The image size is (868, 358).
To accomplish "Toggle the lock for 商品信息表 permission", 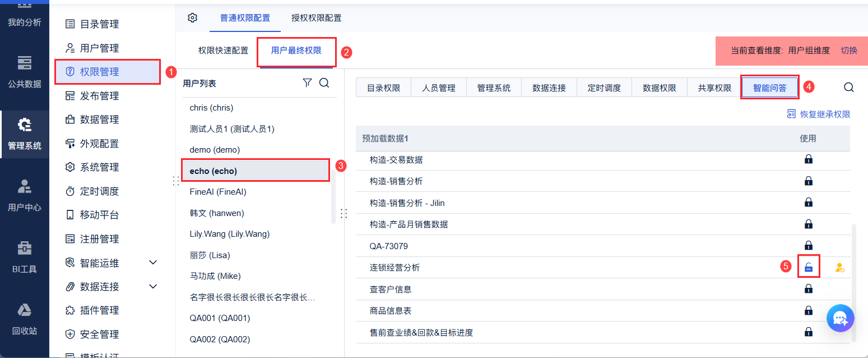I will click(808, 310).
